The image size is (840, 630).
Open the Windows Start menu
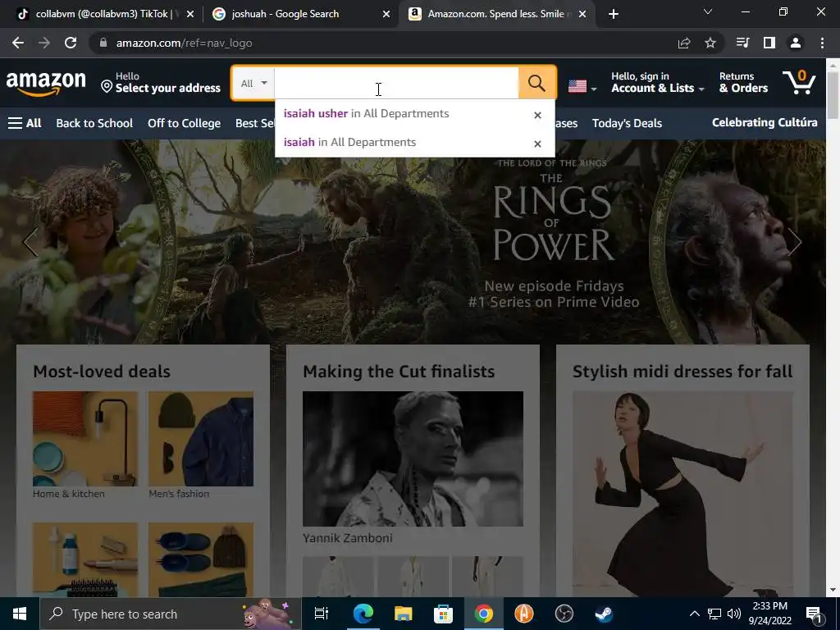coord(20,614)
